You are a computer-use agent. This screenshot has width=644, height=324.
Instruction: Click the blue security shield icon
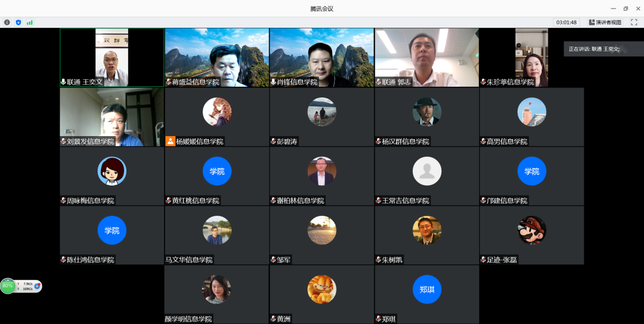tap(18, 22)
